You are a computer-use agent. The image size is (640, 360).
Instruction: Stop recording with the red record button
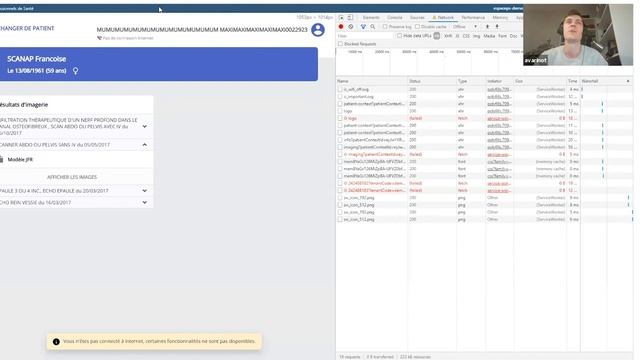pyautogui.click(x=341, y=27)
